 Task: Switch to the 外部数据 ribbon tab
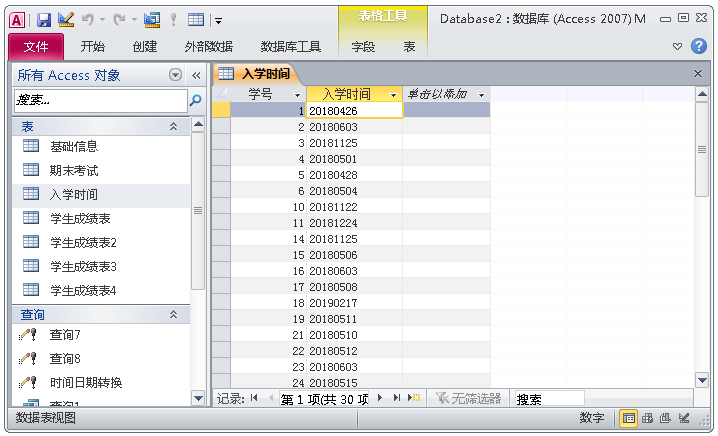coord(208,46)
